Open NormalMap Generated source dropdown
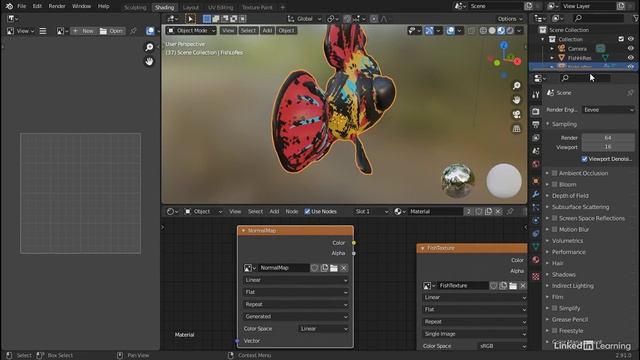 (x=296, y=316)
